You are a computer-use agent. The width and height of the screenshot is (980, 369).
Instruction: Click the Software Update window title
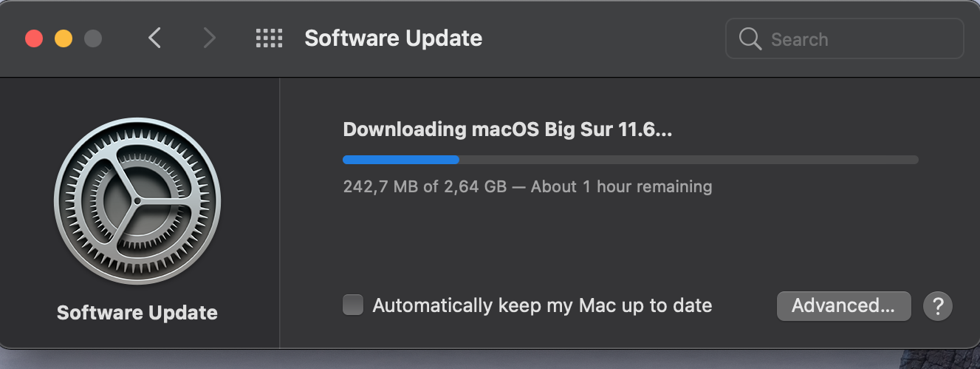point(394,38)
